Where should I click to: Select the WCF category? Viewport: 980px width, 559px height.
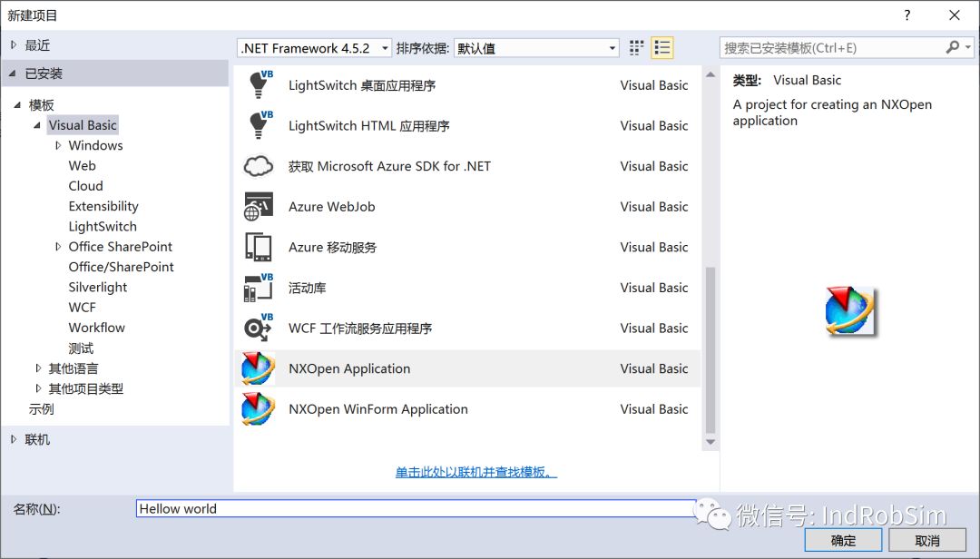(x=82, y=307)
